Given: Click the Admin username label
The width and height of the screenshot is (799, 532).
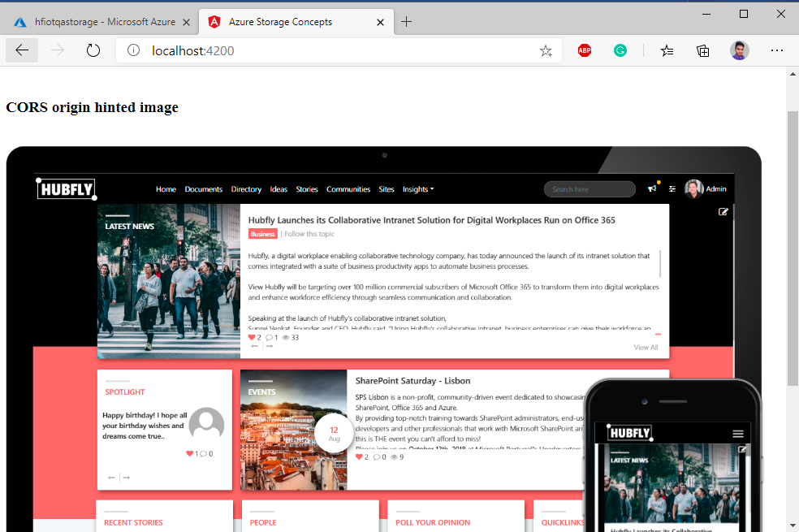Looking at the screenshot, I should point(716,188).
